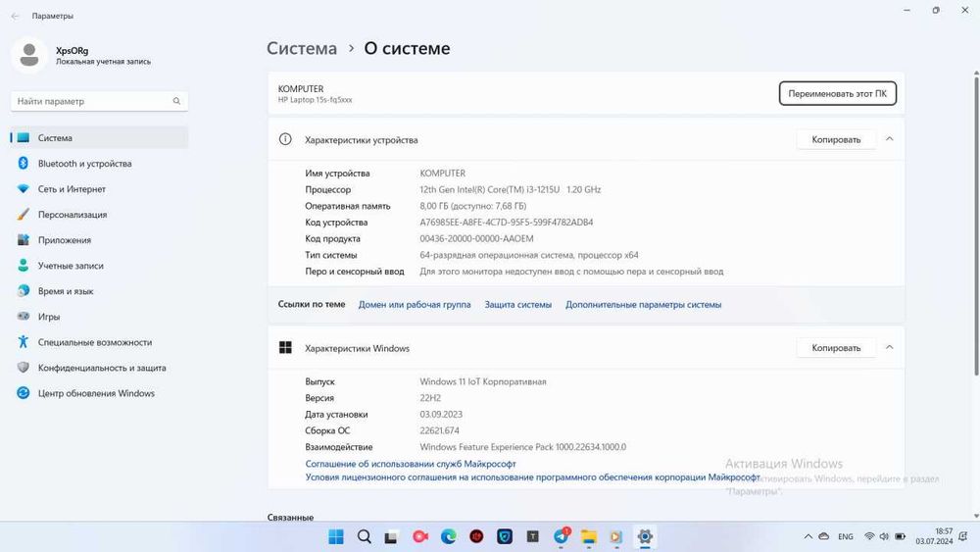Open Task View on the taskbar

point(392,536)
